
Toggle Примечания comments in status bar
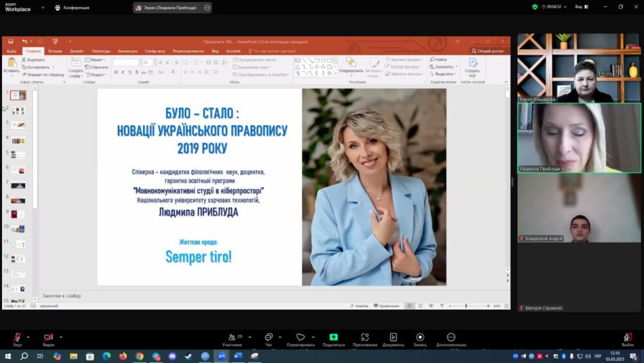[386, 306]
